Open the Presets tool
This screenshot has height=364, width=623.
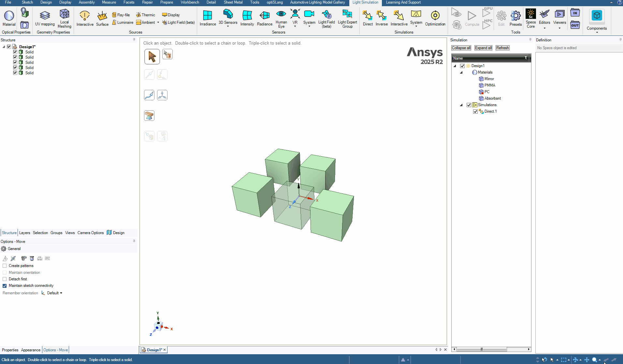515,18
